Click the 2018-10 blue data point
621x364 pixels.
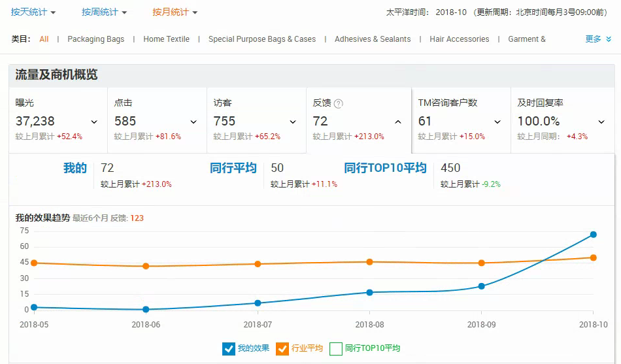coord(593,235)
